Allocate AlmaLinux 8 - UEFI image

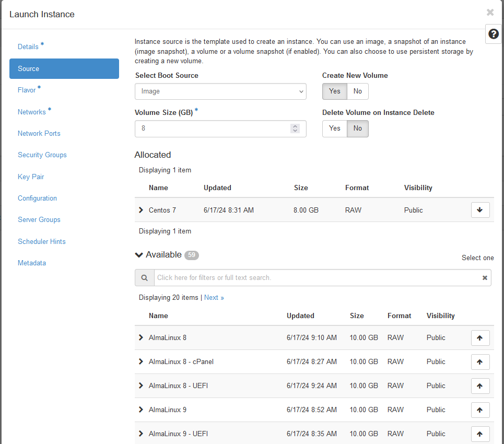[480, 386]
